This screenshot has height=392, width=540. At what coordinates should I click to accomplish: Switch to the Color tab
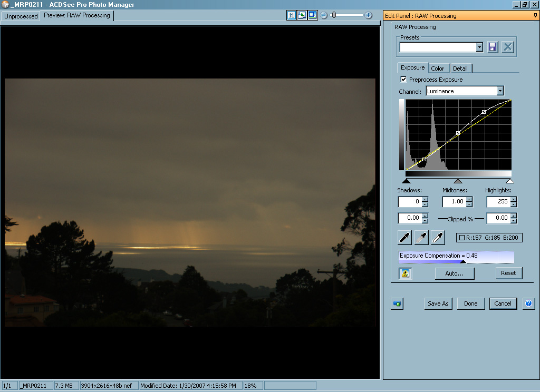pyautogui.click(x=438, y=68)
